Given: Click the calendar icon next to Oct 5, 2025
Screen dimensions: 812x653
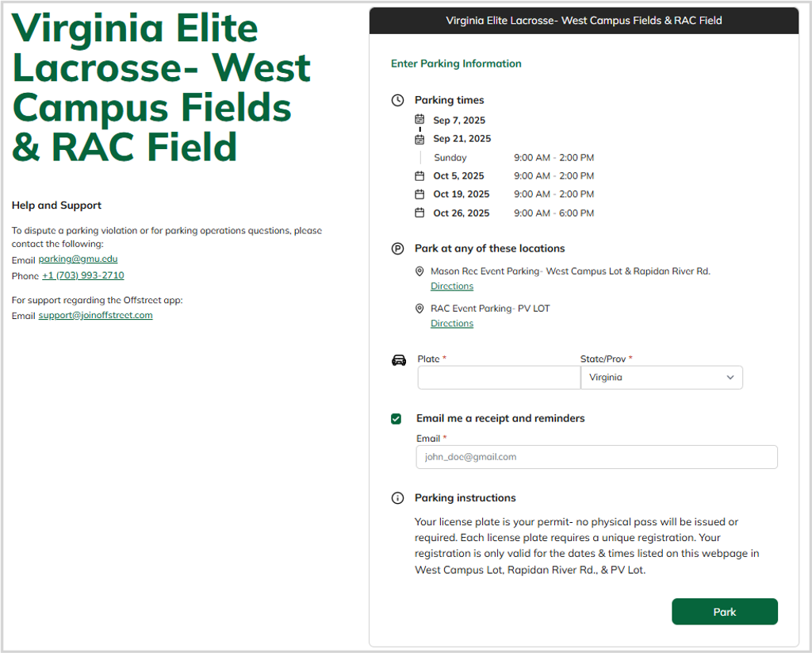Looking at the screenshot, I should (x=420, y=176).
